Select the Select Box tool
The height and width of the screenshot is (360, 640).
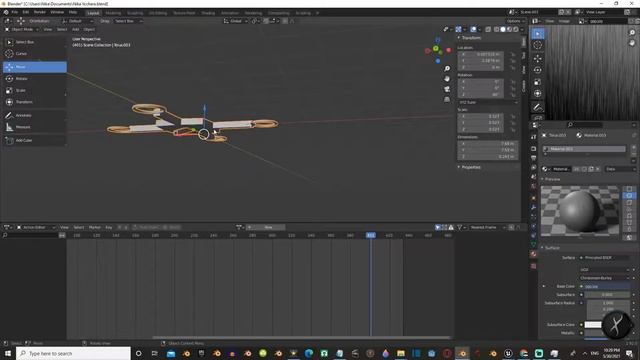click(35, 42)
